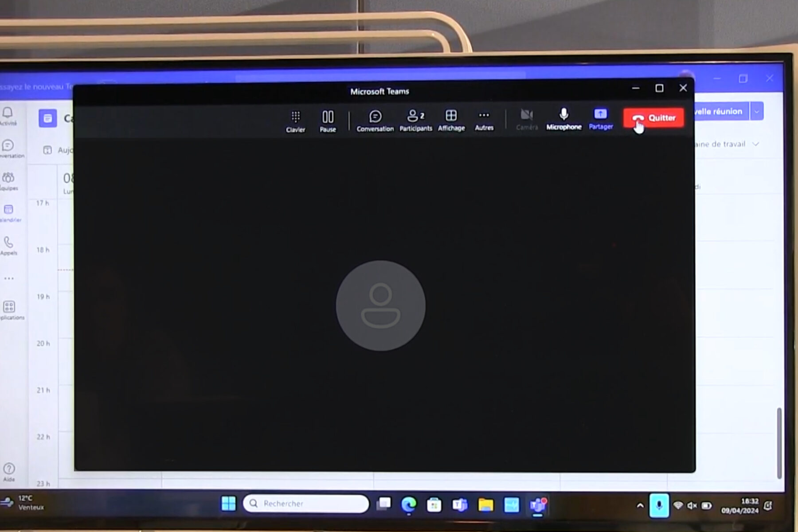
Task: Click Partager to share screen
Action: tap(601, 119)
